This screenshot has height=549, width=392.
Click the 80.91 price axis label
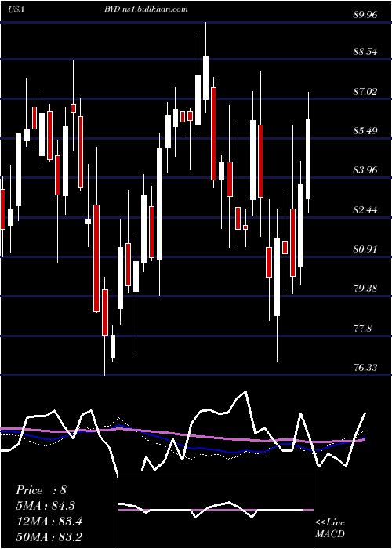[x=366, y=249]
